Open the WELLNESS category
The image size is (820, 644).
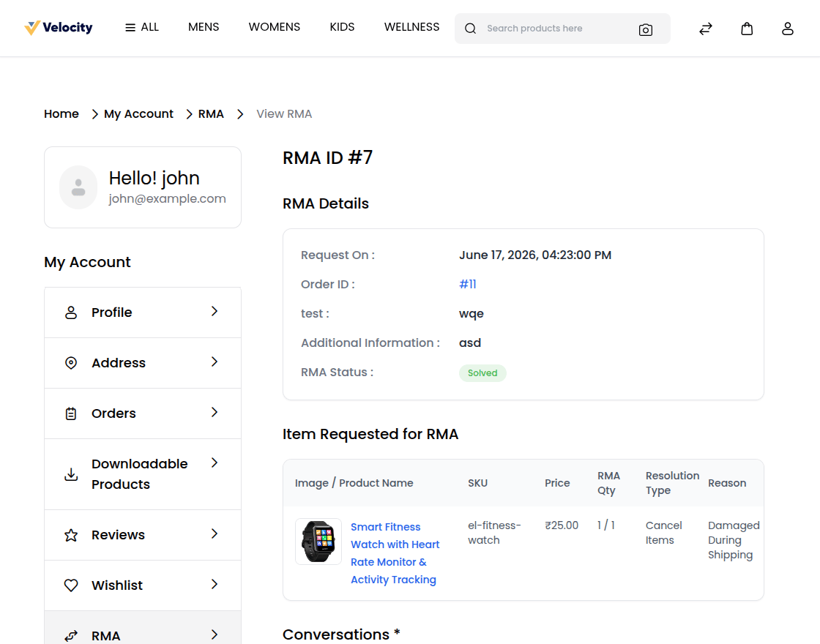tap(411, 27)
